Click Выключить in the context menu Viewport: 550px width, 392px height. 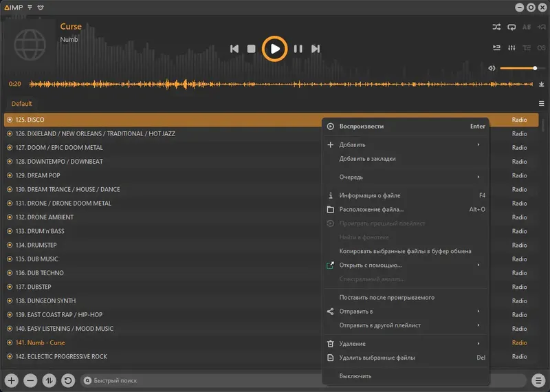pyautogui.click(x=406, y=376)
